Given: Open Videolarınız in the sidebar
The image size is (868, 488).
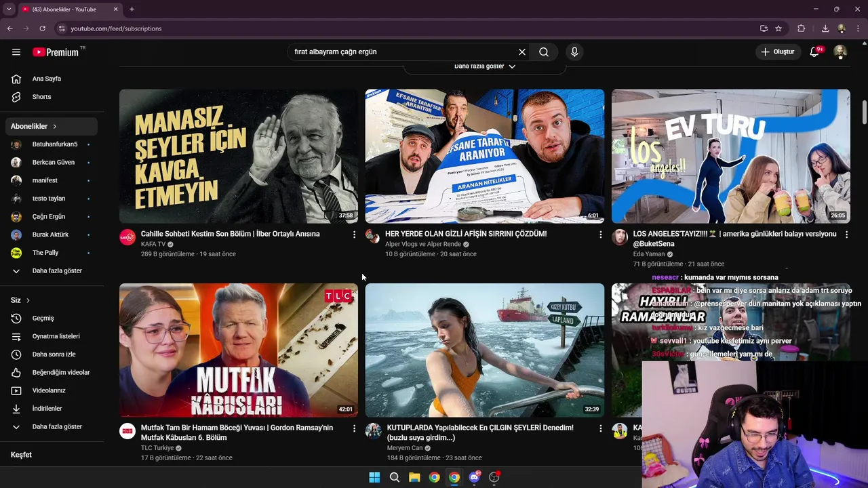Looking at the screenshot, I should click(x=53, y=390).
